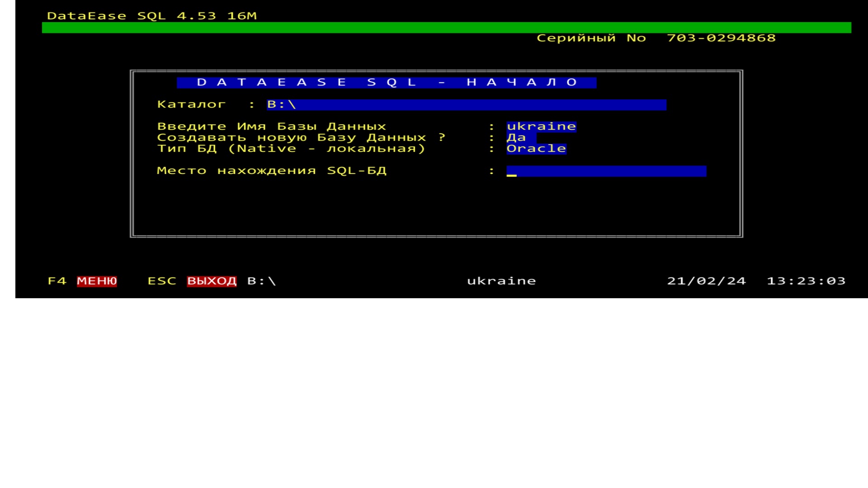This screenshot has width=868, height=488.
Task: Toggle the create new database field showing Да
Action: (521, 138)
